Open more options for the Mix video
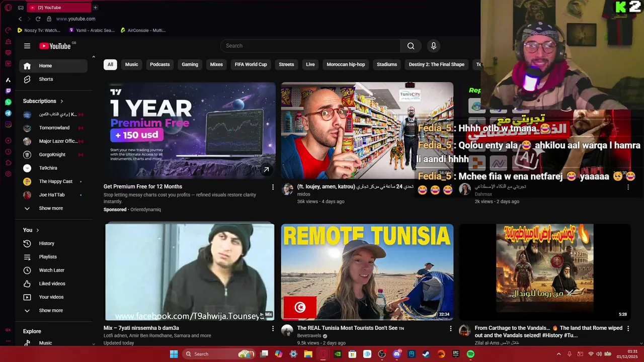644x362 pixels. click(273, 328)
